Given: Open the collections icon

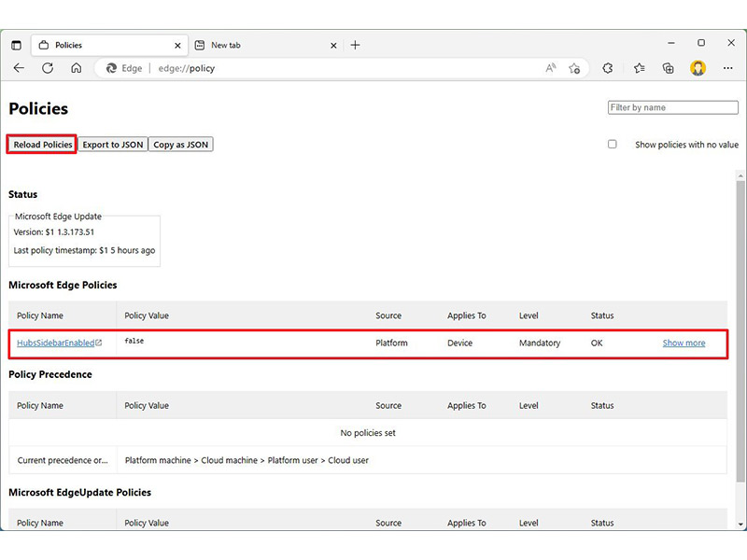Looking at the screenshot, I should pos(669,68).
